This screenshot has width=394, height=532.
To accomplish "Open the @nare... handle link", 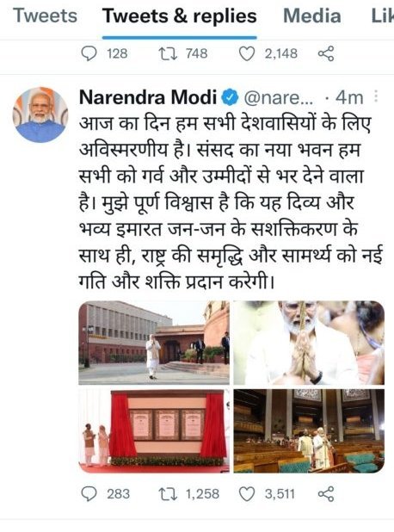I will coord(279,98).
